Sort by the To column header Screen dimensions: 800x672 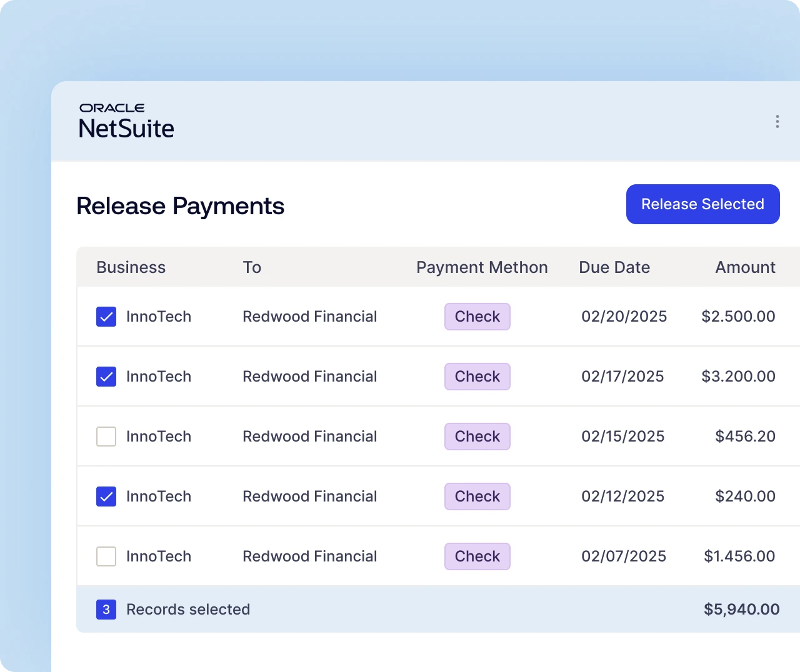pos(252,267)
